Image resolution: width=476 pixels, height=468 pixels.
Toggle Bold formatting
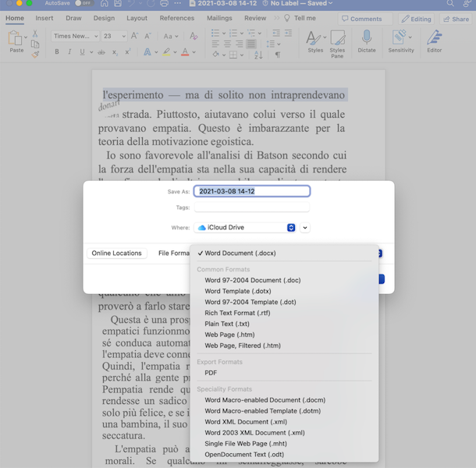click(x=57, y=52)
